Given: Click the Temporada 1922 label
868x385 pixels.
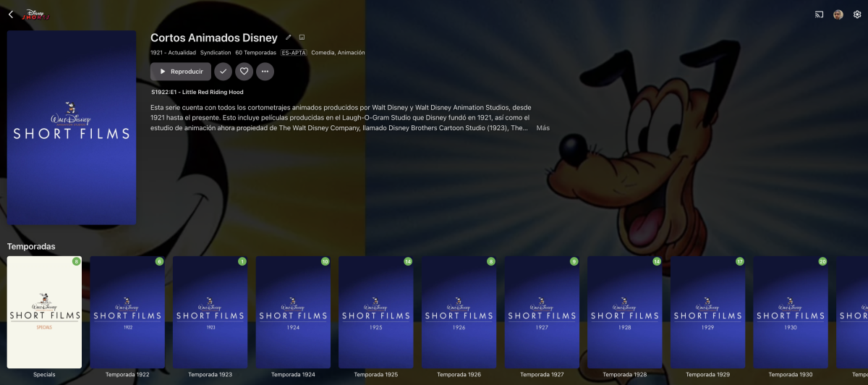Looking at the screenshot, I should 127,375.
